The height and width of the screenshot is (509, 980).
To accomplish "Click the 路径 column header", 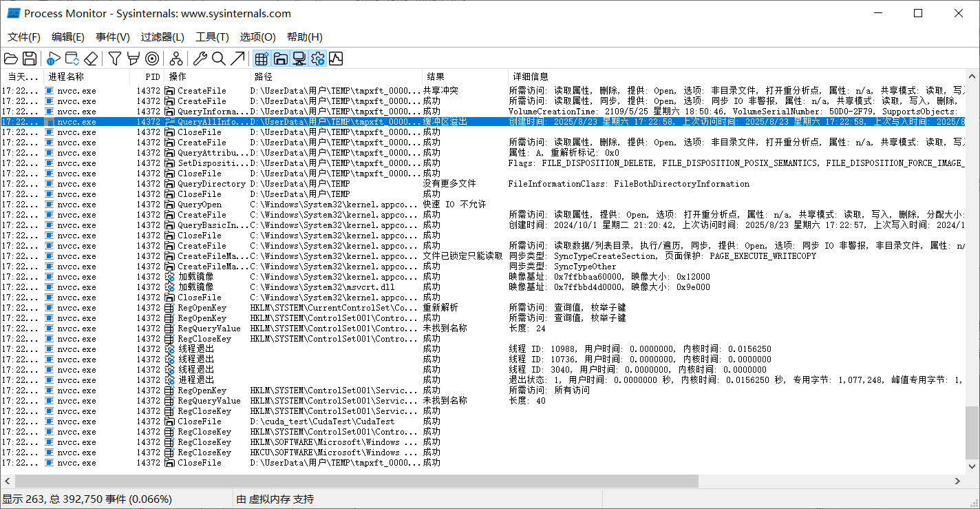I will [x=336, y=76].
